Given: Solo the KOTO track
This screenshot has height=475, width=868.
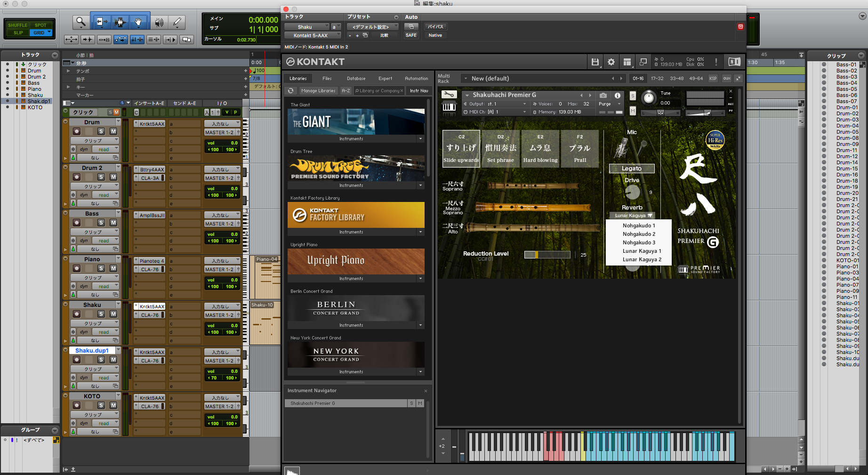Looking at the screenshot, I should (101, 405).
